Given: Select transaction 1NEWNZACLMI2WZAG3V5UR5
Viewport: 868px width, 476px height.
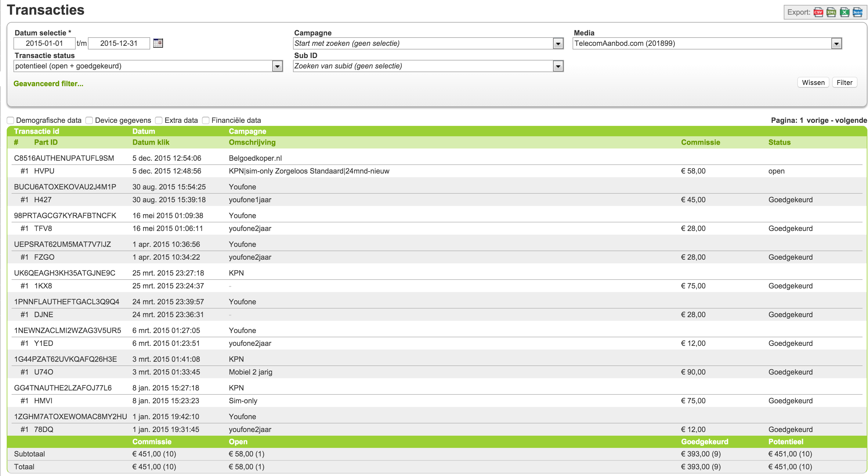Looking at the screenshot, I should pos(67,330).
